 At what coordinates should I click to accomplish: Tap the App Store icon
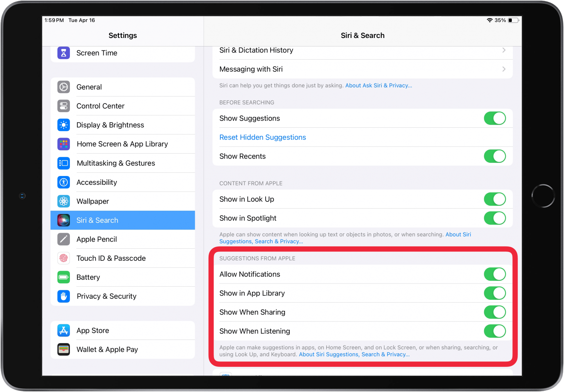tap(63, 330)
